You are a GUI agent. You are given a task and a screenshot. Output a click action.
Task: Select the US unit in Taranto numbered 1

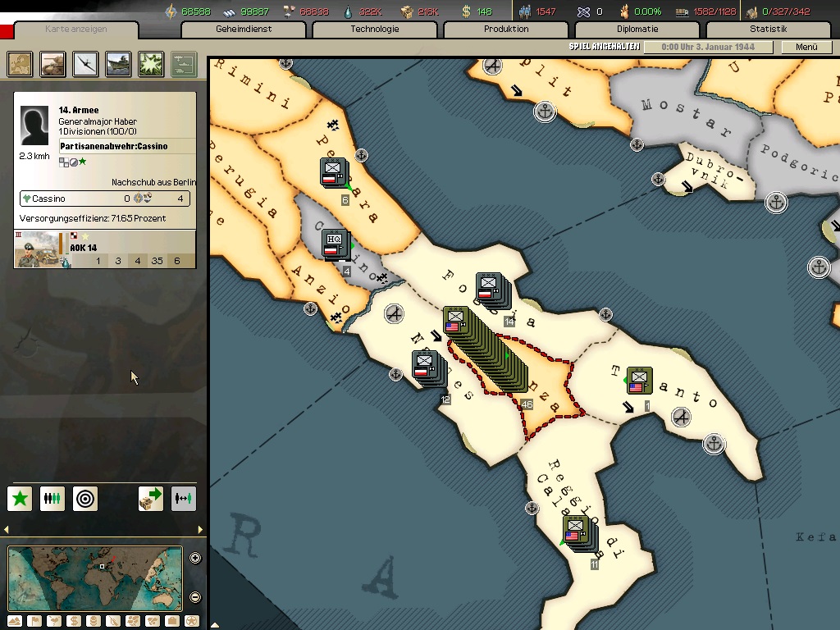639,381
